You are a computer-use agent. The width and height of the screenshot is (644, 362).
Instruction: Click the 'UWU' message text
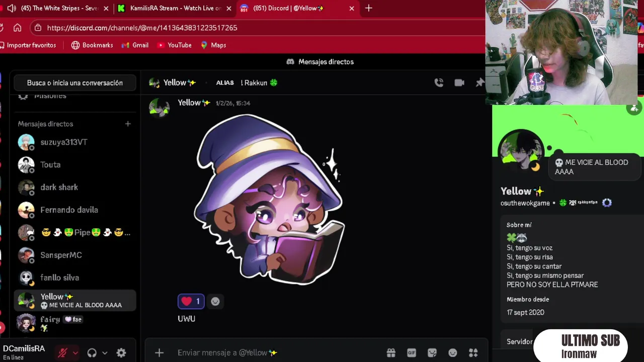[186, 319]
